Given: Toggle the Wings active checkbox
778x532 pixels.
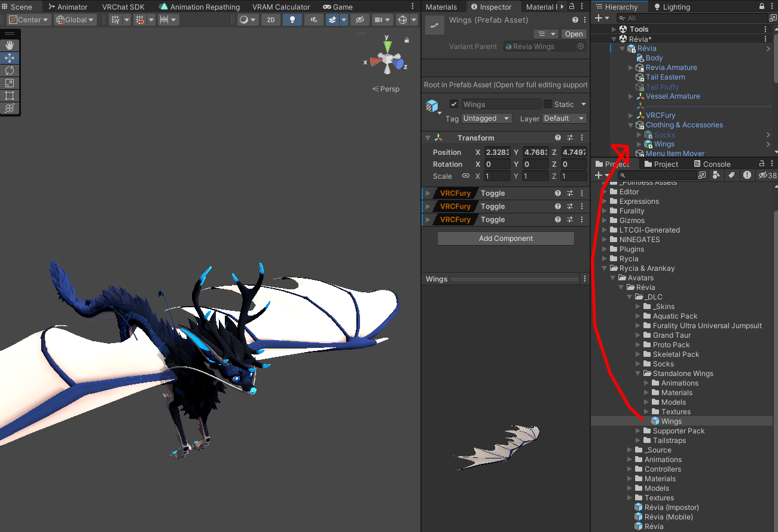Looking at the screenshot, I should (x=454, y=104).
